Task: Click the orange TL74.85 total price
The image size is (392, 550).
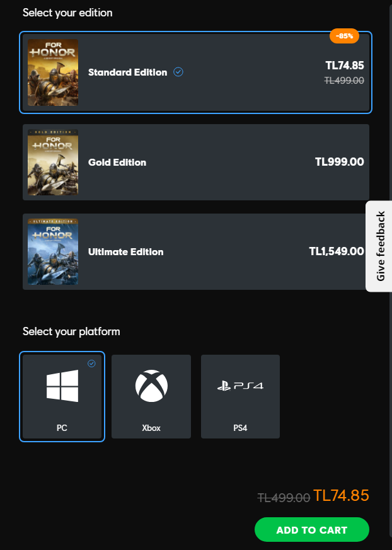Action: 340,496
